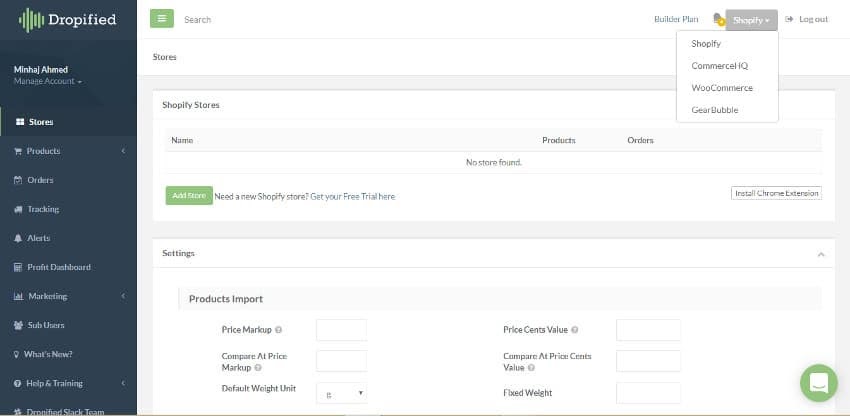Screen dimensions: 850x416
Task: Click the notification bell icon in header
Action: point(717,19)
